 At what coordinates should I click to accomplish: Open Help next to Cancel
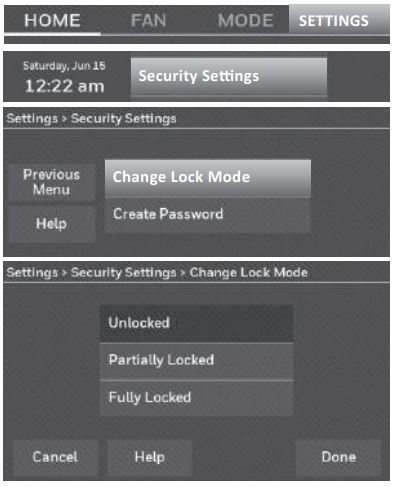(x=150, y=457)
